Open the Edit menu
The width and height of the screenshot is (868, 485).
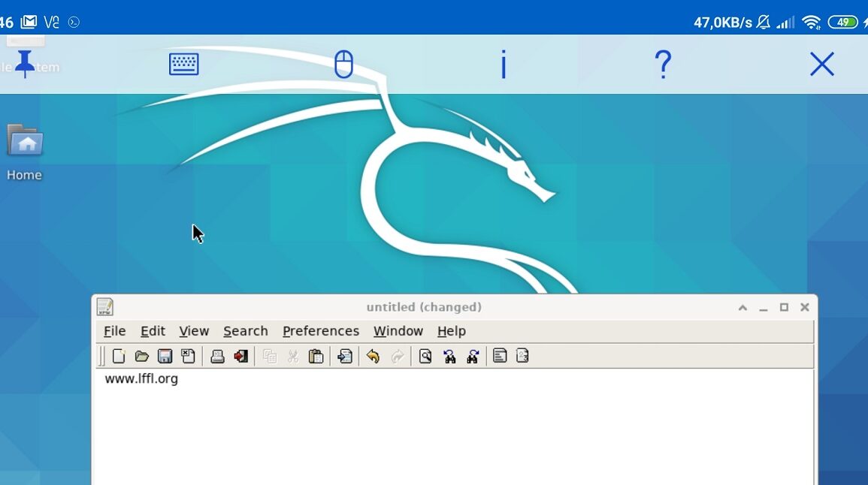click(153, 330)
